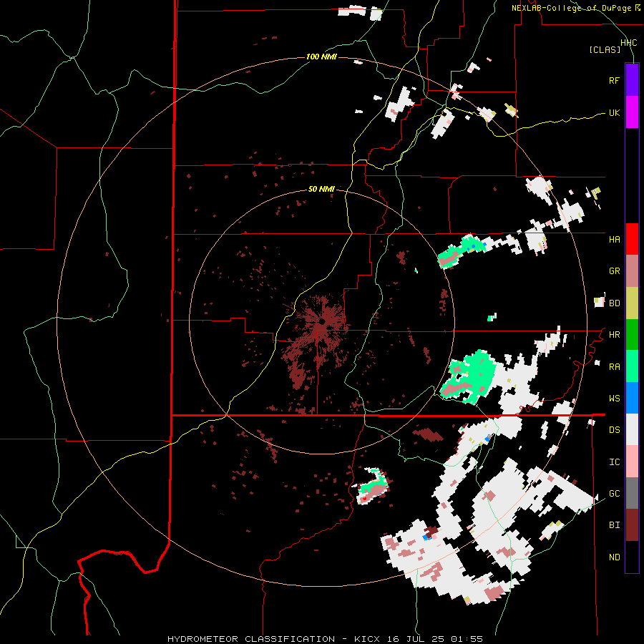Screen dimensions: 644x644
Task: Click the BD legend label
Action: pos(614,303)
